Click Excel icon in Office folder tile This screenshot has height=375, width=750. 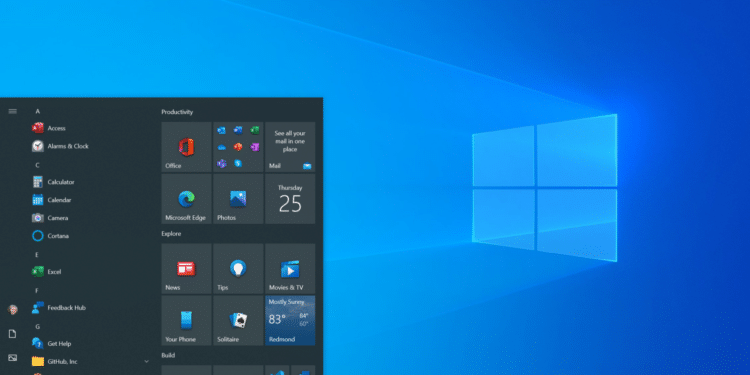pos(255,130)
